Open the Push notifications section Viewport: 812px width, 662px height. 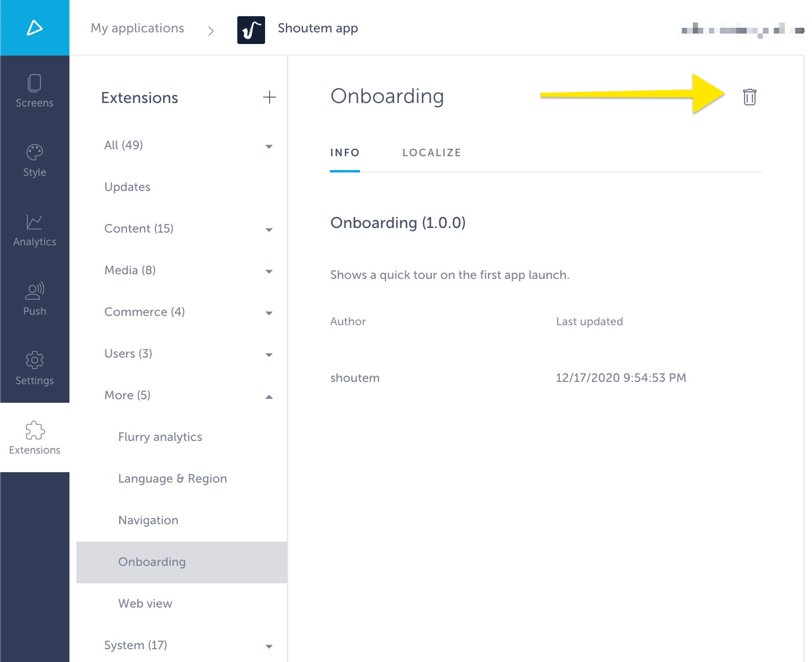(35, 300)
